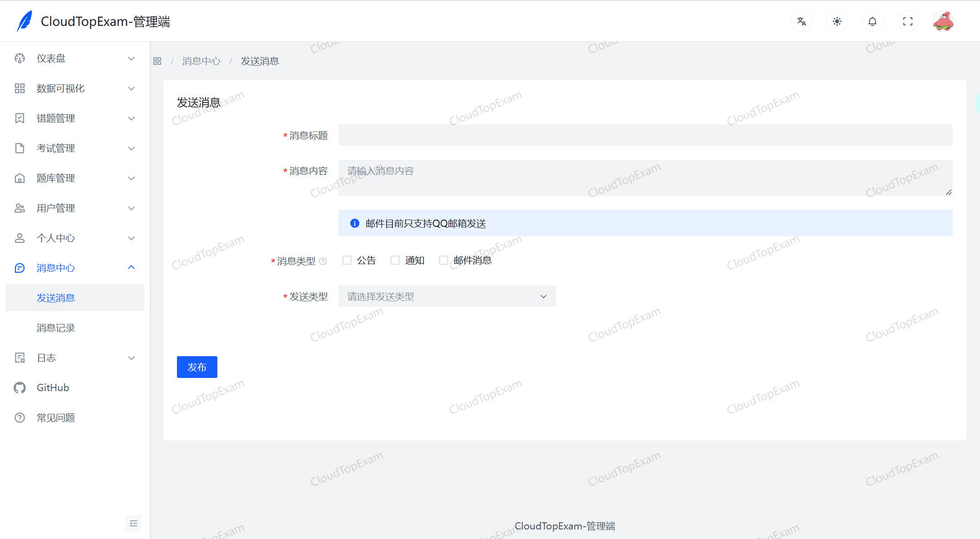Open the 发送类型 dropdown
This screenshot has height=539, width=980.
[446, 296]
